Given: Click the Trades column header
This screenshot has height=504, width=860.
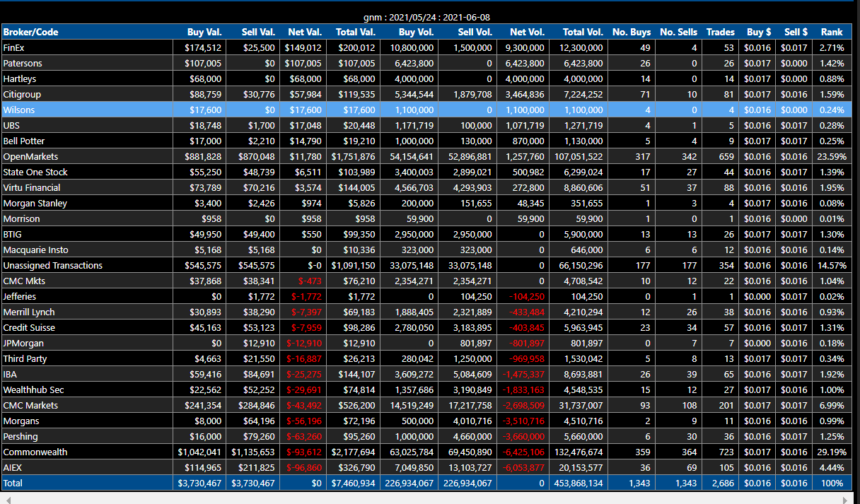Looking at the screenshot, I should click(721, 32).
